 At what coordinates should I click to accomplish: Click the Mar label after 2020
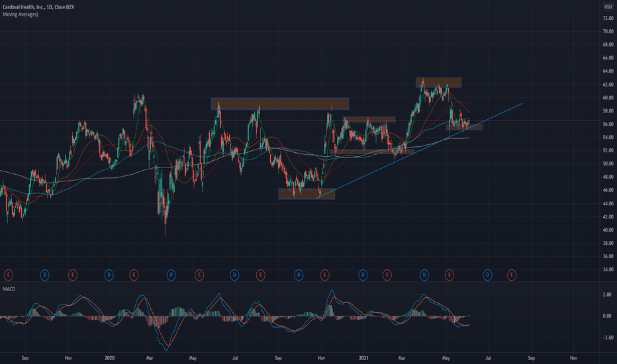tap(149, 358)
